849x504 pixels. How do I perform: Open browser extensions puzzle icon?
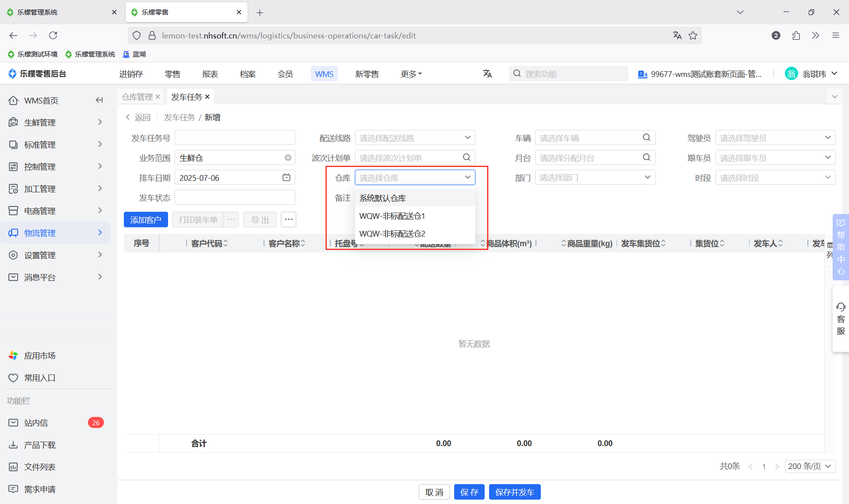796,35
